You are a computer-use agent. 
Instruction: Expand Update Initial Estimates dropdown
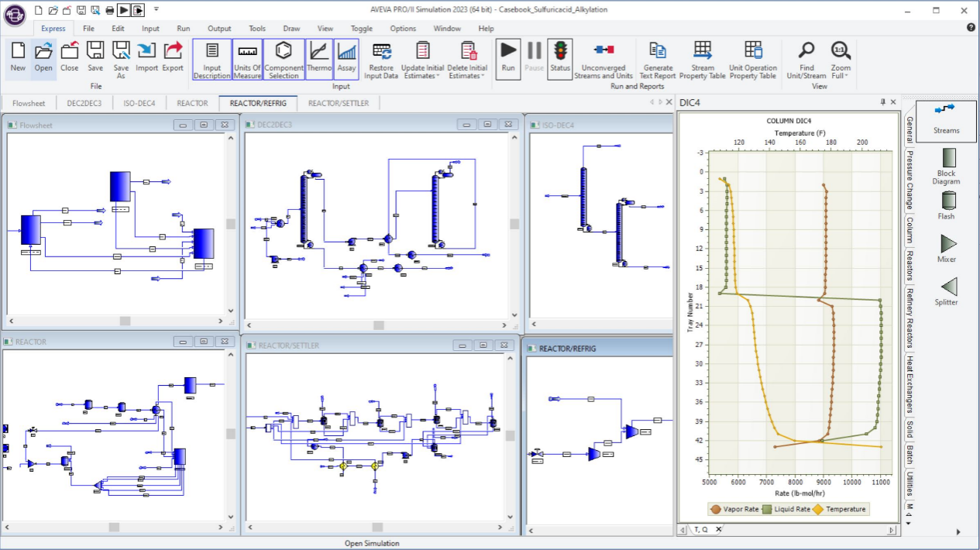pos(438,76)
